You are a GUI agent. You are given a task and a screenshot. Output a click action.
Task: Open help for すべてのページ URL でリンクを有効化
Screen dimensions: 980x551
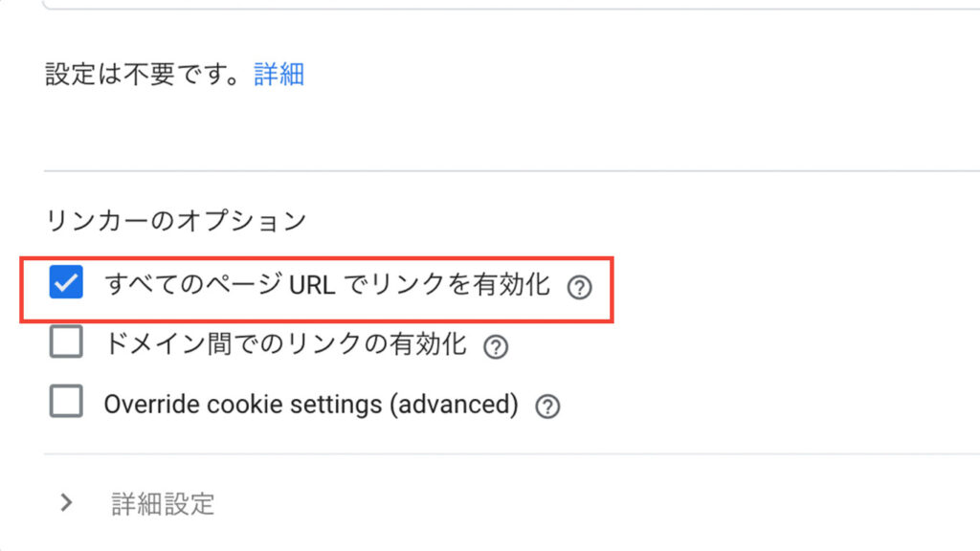coord(579,287)
